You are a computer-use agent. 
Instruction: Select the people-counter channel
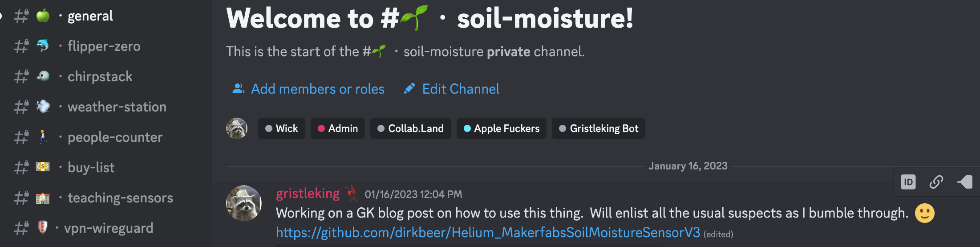point(115,137)
